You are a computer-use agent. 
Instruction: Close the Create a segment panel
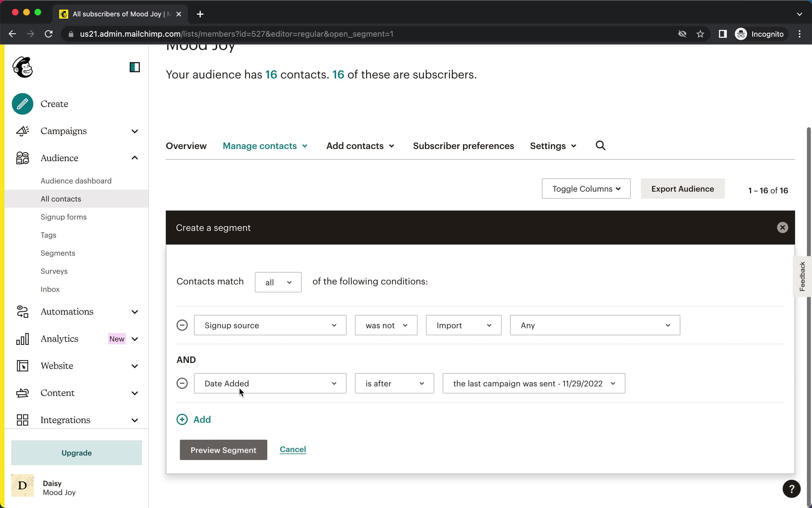782,227
